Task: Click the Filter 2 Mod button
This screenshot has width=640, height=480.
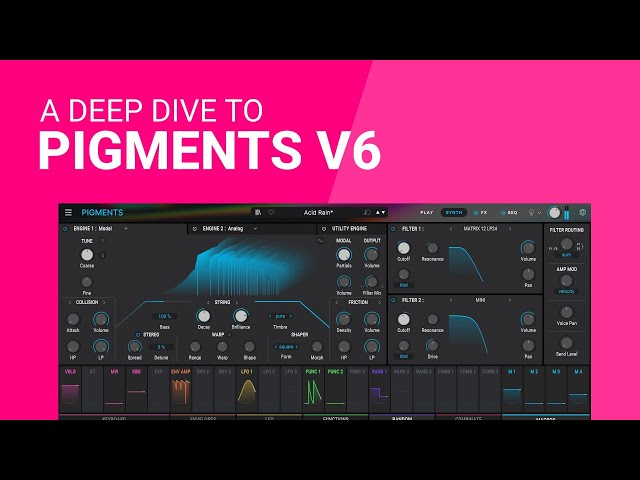Action: pos(404,356)
